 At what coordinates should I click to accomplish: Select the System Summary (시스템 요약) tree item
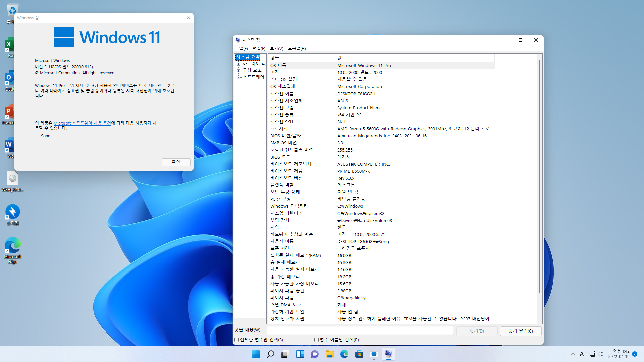coord(248,57)
